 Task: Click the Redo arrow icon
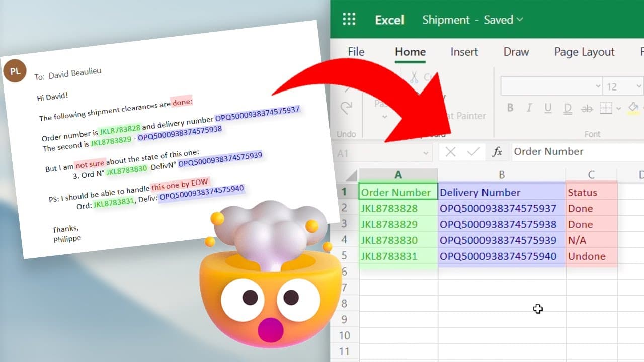[x=346, y=108]
